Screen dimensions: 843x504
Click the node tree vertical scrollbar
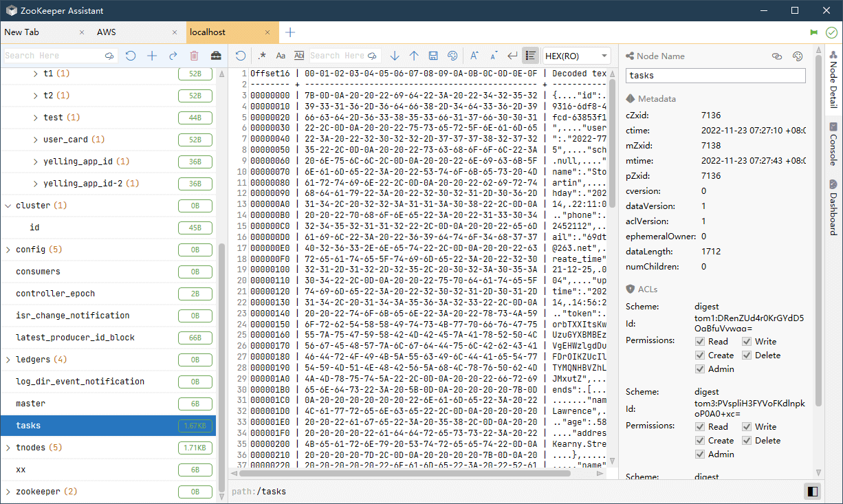click(x=221, y=368)
